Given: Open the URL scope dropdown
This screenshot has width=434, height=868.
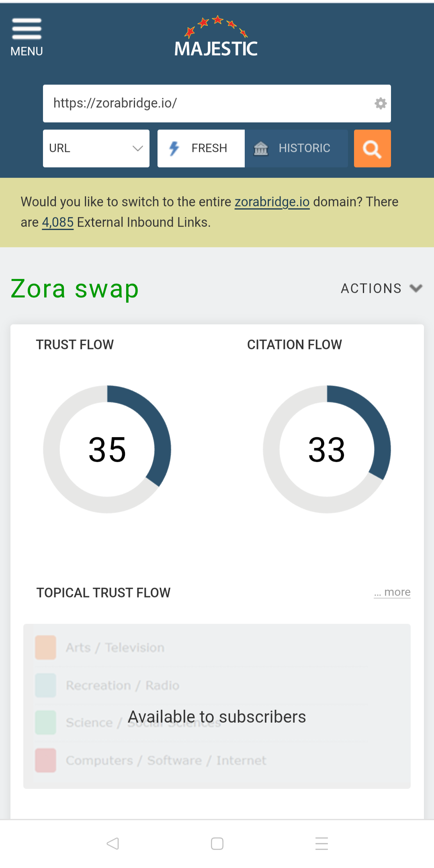Looking at the screenshot, I should [x=96, y=148].
